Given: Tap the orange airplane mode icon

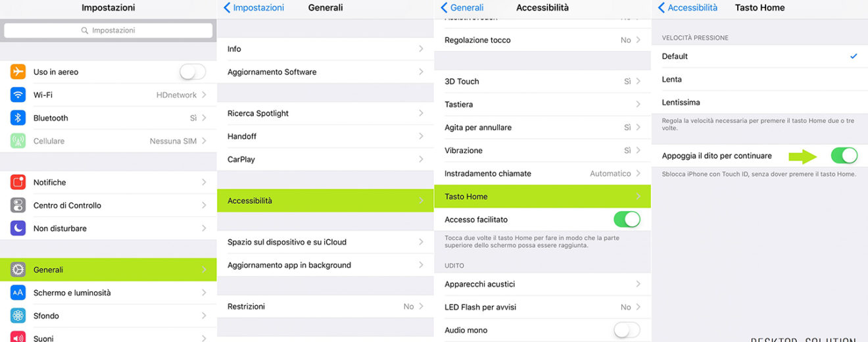Looking at the screenshot, I should pos(18,72).
